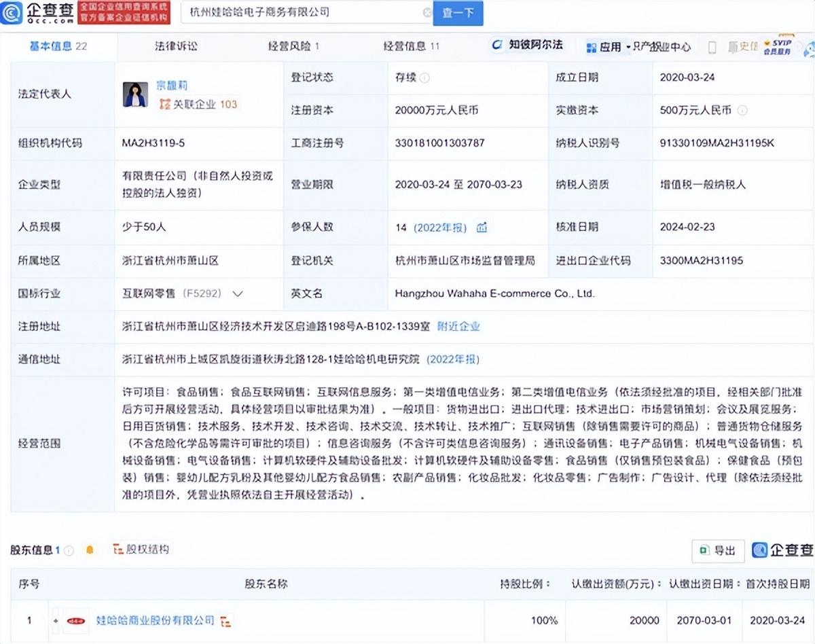This screenshot has height=644, width=815.
Task: Click the mobile phone icon in toolbar
Action: [712, 47]
